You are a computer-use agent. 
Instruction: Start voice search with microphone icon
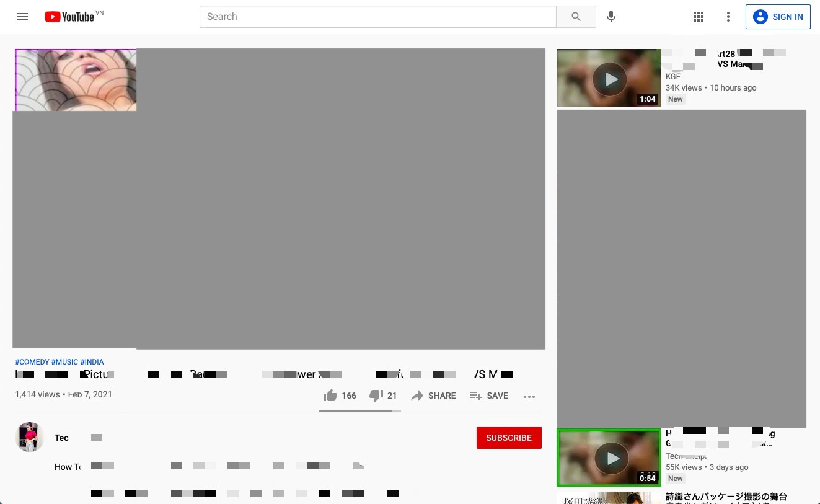pos(611,17)
